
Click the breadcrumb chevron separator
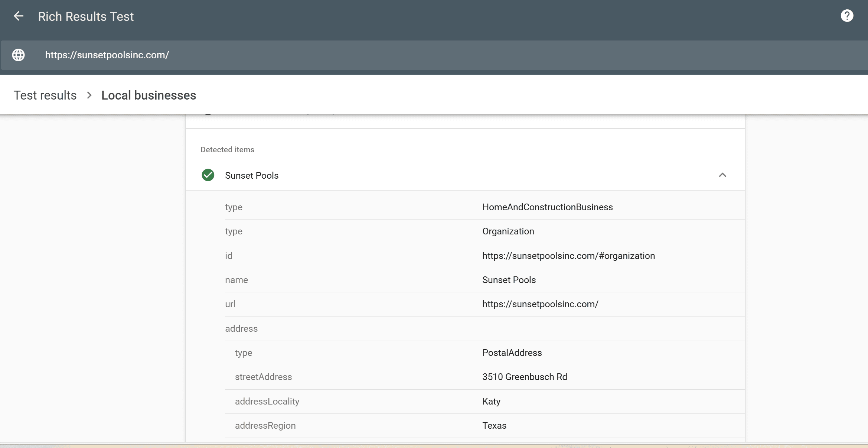coord(89,95)
